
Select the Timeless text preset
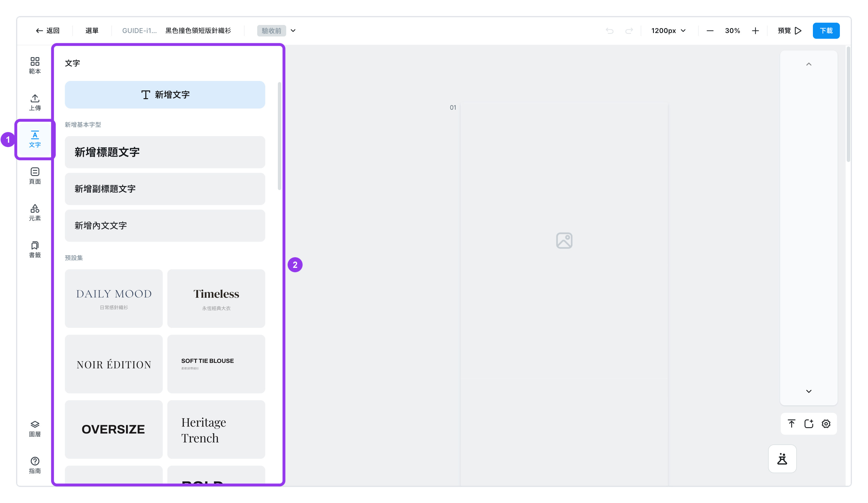tap(216, 298)
